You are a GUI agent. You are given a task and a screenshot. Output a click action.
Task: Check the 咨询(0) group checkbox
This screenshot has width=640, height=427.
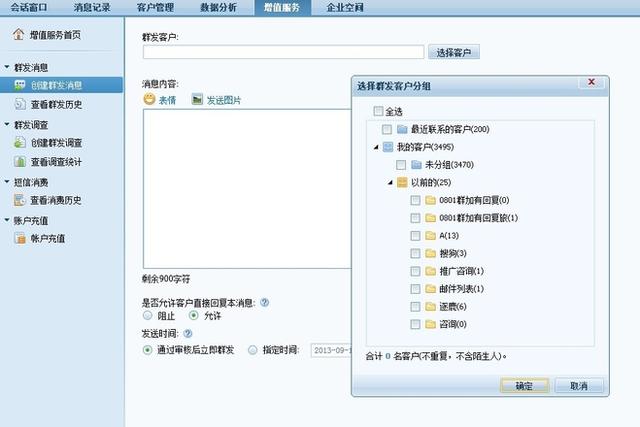tap(415, 324)
